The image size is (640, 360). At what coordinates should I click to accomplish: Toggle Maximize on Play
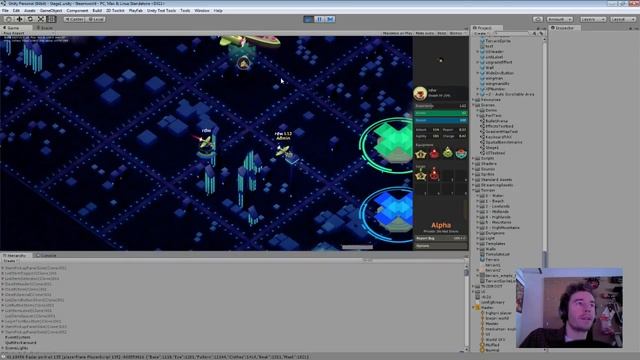(x=397, y=33)
